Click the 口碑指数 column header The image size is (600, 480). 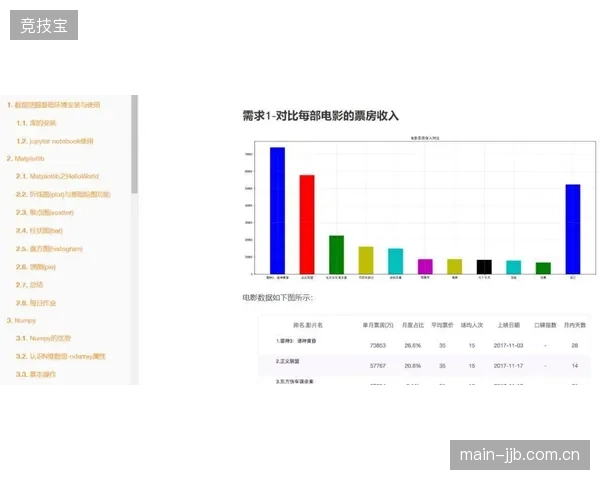point(545,325)
